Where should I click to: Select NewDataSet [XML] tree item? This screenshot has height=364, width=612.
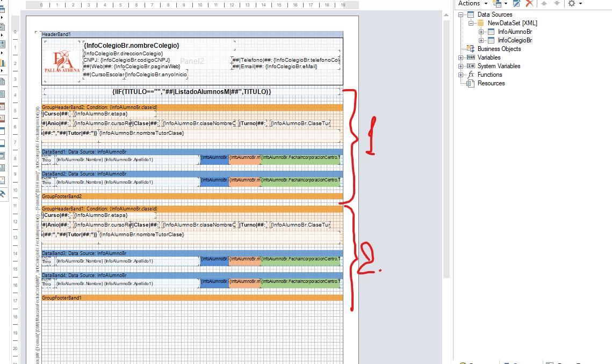(513, 23)
